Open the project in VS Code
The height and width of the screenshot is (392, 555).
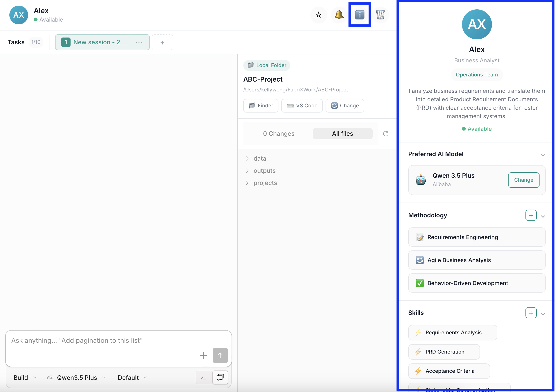click(302, 106)
